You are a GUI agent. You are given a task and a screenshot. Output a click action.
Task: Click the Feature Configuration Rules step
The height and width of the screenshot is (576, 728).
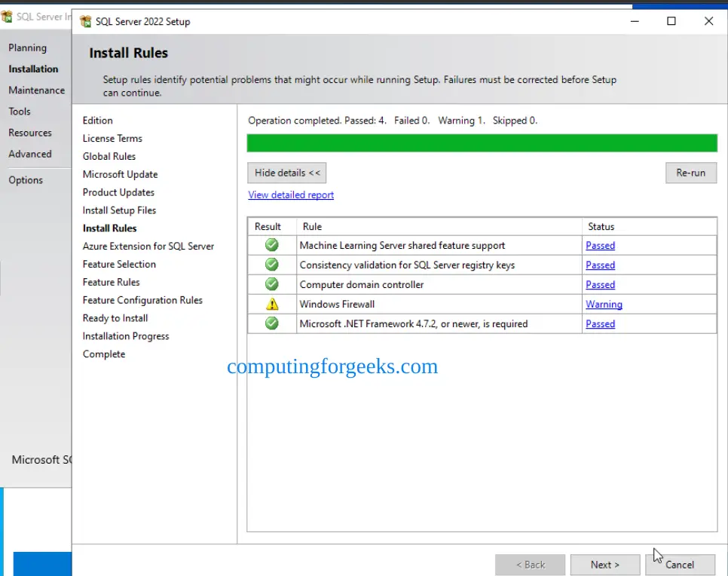(x=142, y=300)
